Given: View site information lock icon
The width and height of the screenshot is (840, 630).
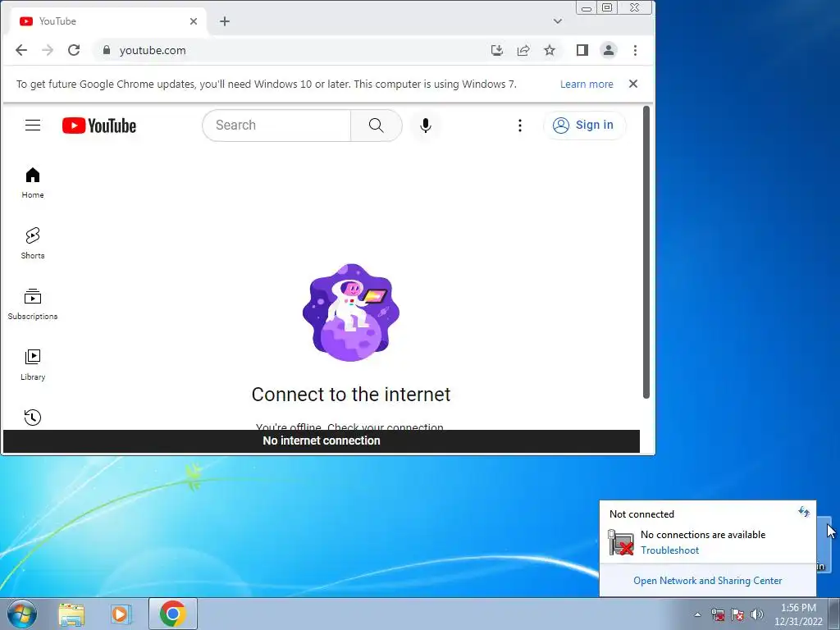Looking at the screenshot, I should coord(107,50).
